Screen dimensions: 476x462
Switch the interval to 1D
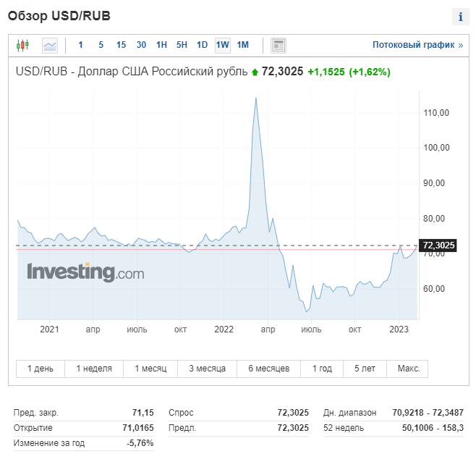point(202,45)
